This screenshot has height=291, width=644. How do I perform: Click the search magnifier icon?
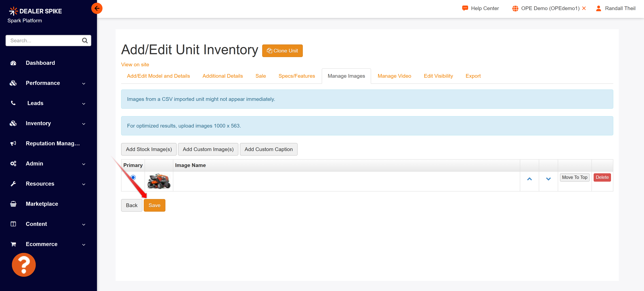pos(85,40)
